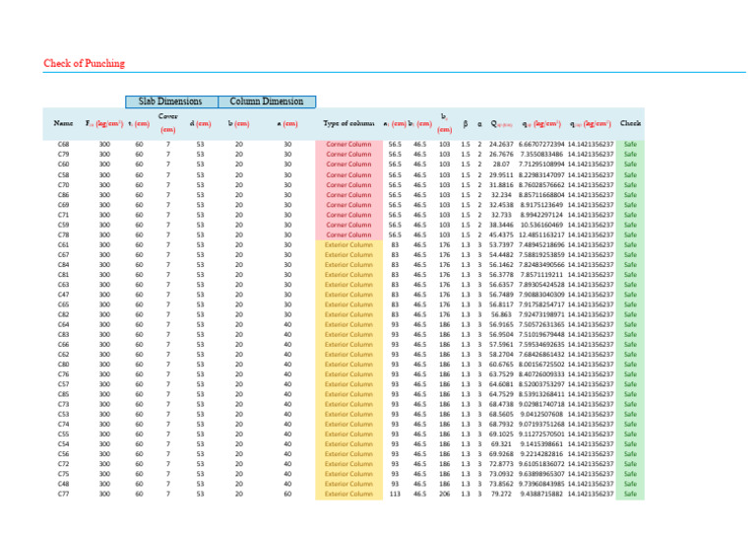Click Exterior Column cell in row C61
The height and width of the screenshot is (535, 756).
click(x=348, y=244)
